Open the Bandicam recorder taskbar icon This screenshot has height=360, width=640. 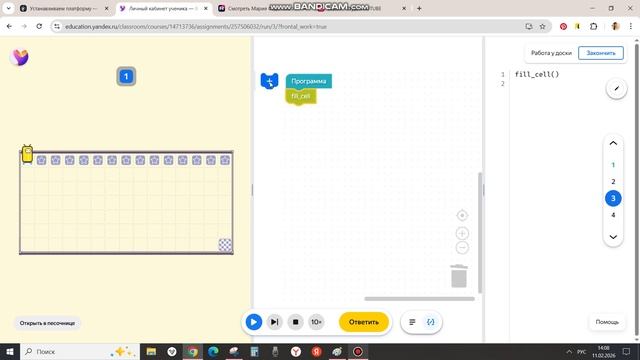pos(358,351)
